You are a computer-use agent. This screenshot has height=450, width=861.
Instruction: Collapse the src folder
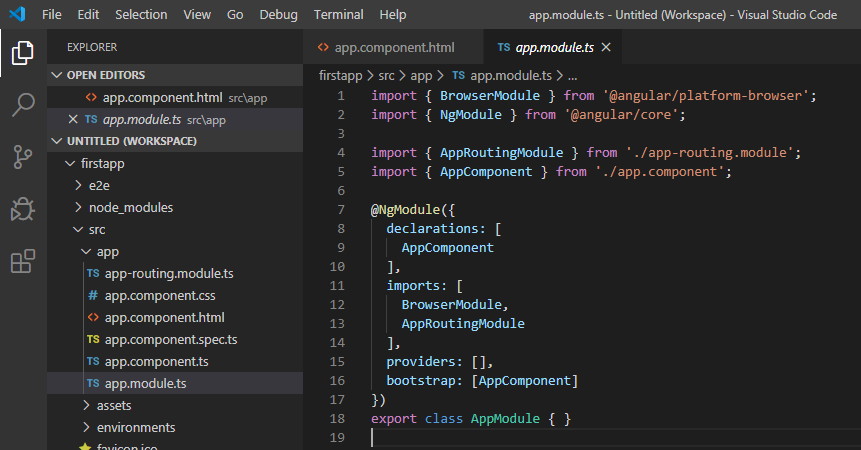point(78,229)
